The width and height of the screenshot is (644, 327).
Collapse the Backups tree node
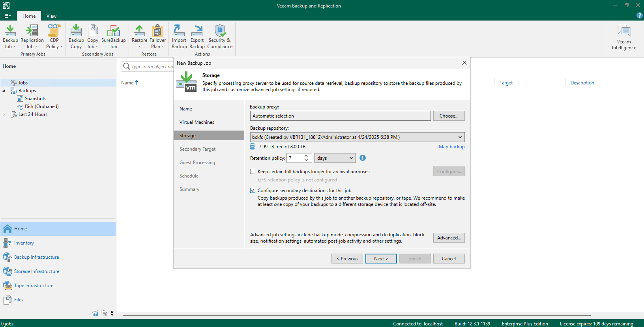(4, 91)
